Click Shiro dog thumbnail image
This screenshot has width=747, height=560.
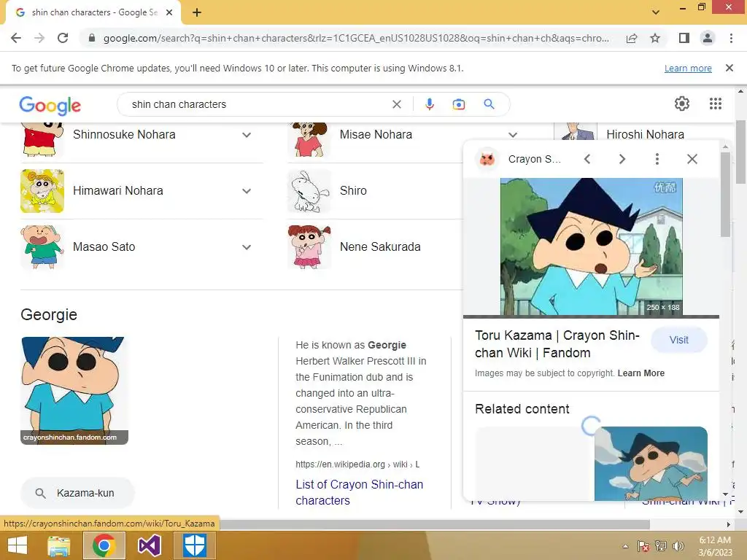pyautogui.click(x=309, y=191)
